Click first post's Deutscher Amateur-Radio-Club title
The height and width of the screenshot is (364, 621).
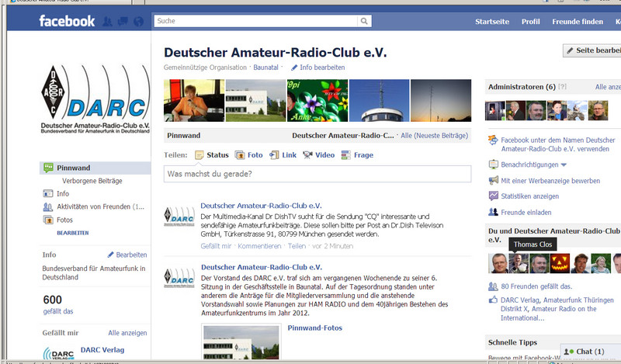pos(261,206)
